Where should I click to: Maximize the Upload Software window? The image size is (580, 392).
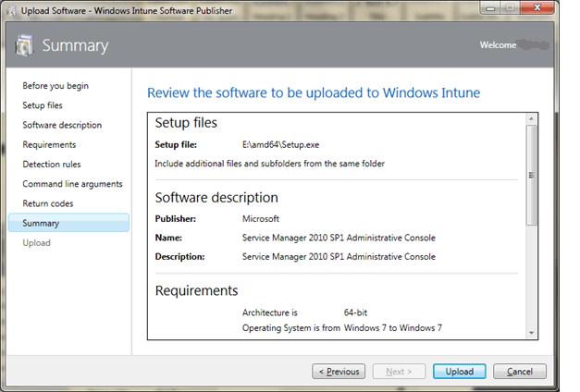coord(508,8)
